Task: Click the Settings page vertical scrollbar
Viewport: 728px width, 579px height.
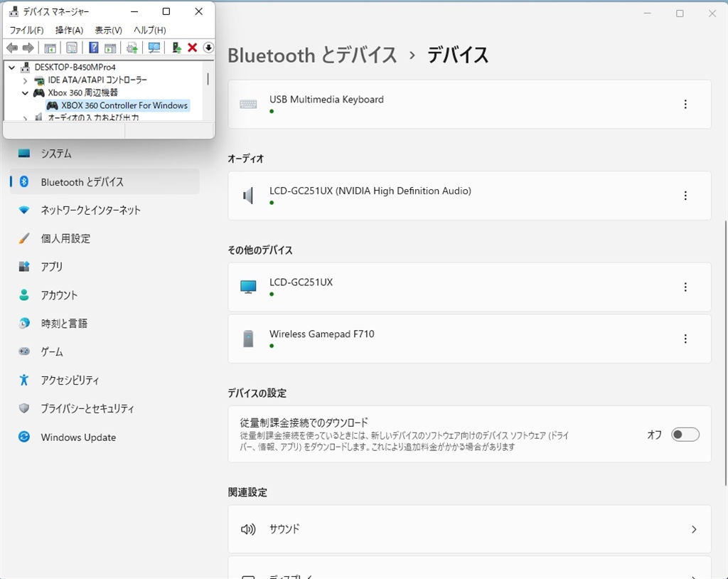Action: pos(725,354)
